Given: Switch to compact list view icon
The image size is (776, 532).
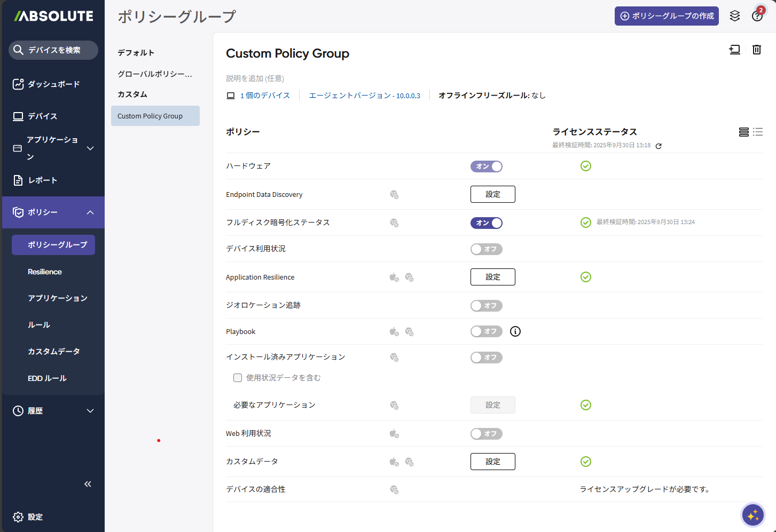Looking at the screenshot, I should 758,132.
